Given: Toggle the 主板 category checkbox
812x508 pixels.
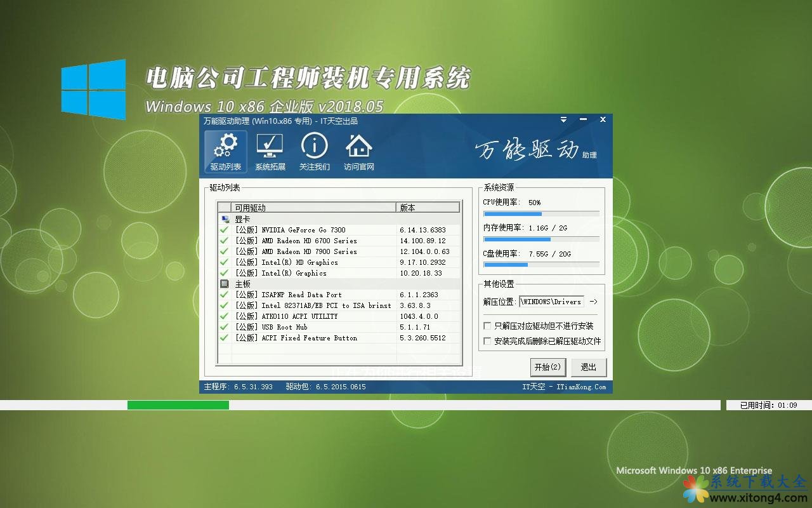Looking at the screenshot, I should pyautogui.click(x=224, y=284).
